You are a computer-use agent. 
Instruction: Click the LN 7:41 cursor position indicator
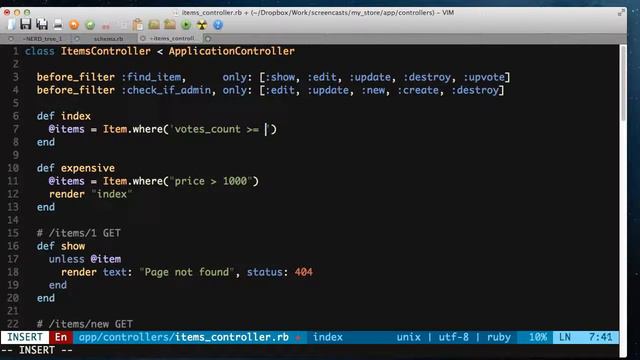click(x=586, y=337)
